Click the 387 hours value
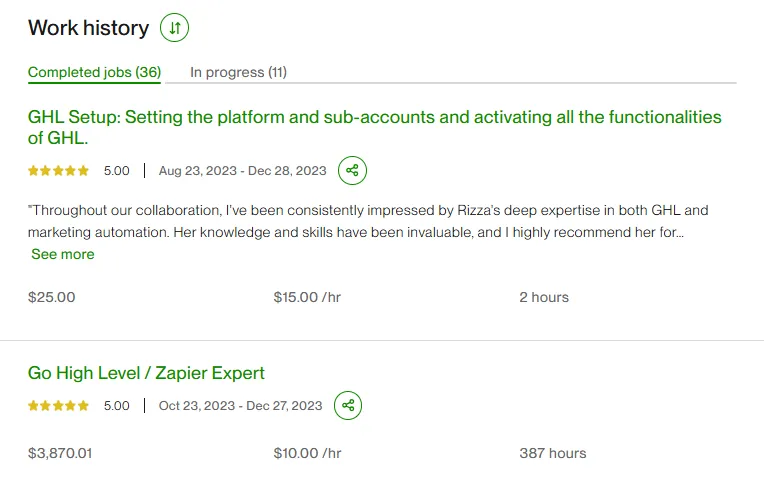The height and width of the screenshot is (490, 764). pos(552,453)
